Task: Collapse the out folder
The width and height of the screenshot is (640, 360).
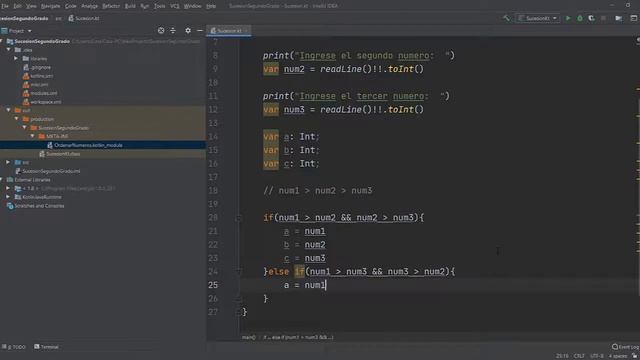Action: tap(9, 110)
